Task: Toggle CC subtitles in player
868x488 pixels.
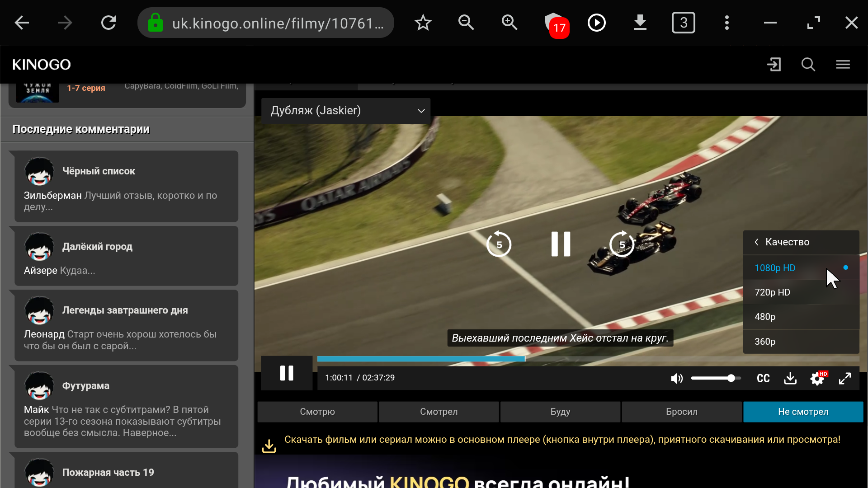Action: point(763,378)
